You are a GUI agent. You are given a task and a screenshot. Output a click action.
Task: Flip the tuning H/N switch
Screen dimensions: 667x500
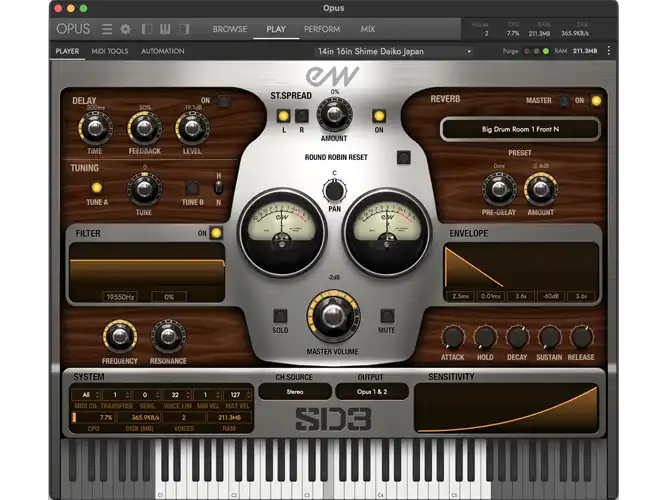click(218, 187)
